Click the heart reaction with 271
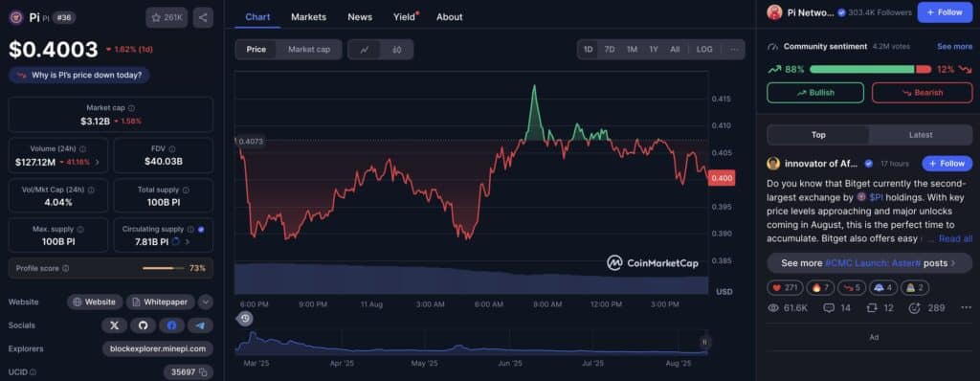 [785, 288]
